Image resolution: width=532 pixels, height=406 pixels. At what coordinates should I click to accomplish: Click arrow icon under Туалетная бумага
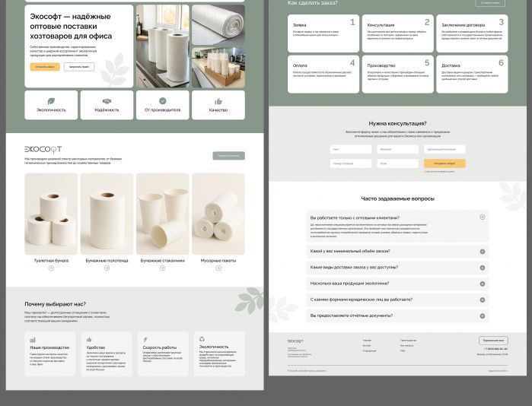(x=51, y=268)
